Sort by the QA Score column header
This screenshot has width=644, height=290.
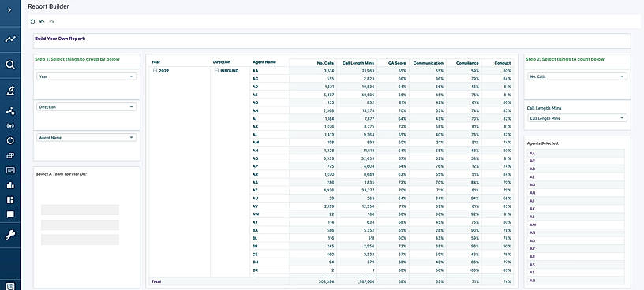(397, 63)
